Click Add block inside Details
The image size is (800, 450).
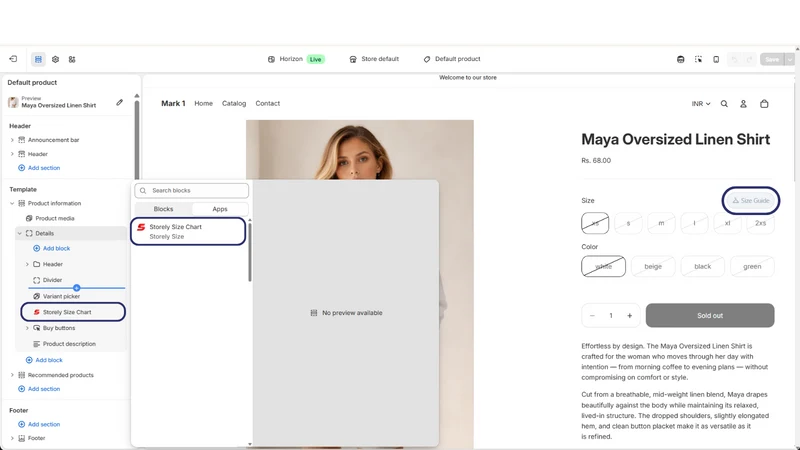[52, 248]
